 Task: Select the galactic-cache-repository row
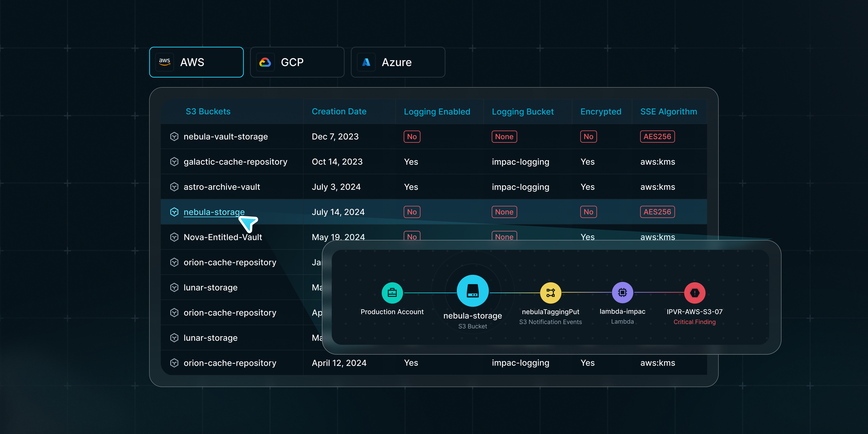tap(235, 162)
